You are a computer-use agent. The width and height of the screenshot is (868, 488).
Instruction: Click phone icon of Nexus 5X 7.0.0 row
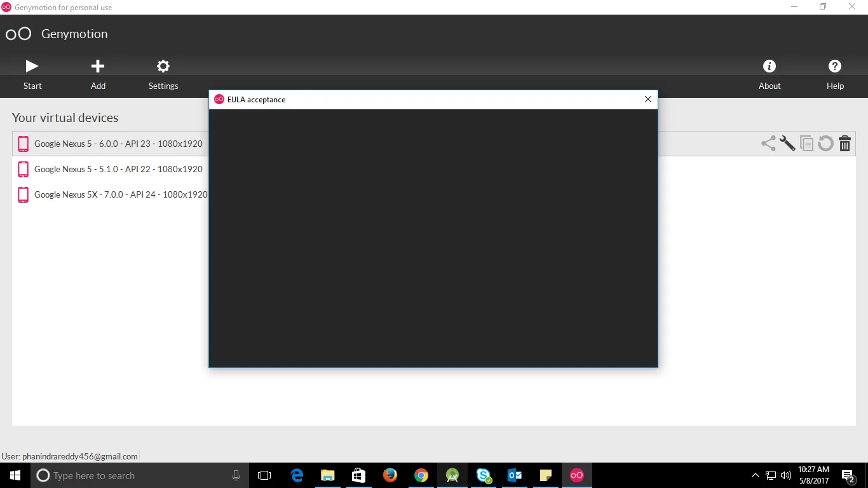pyautogui.click(x=24, y=194)
